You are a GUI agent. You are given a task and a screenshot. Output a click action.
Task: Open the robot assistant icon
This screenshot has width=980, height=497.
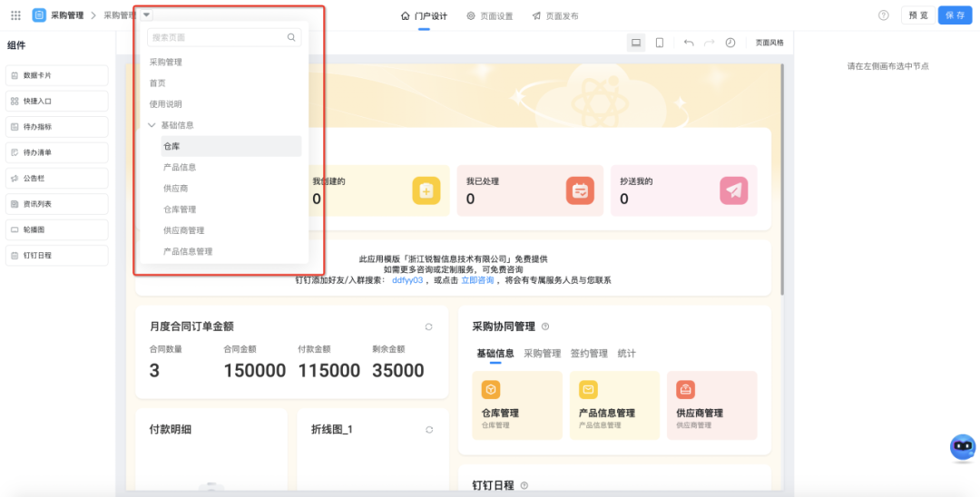click(x=962, y=447)
